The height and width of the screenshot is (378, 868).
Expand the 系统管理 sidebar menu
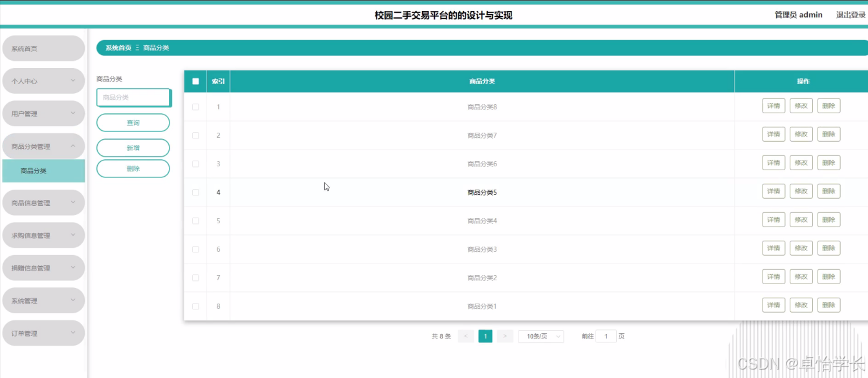(44, 300)
